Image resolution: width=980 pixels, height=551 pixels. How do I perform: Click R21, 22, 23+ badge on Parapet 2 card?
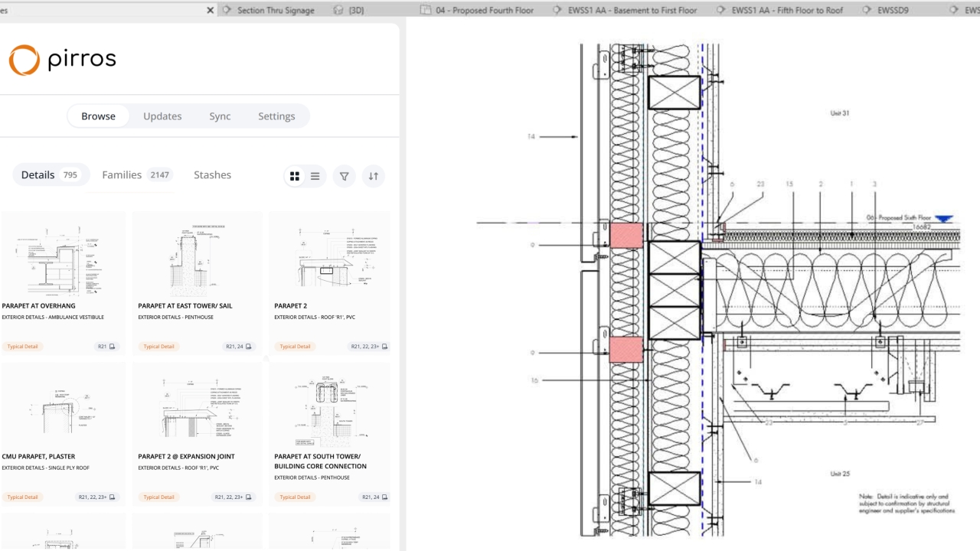pos(369,347)
